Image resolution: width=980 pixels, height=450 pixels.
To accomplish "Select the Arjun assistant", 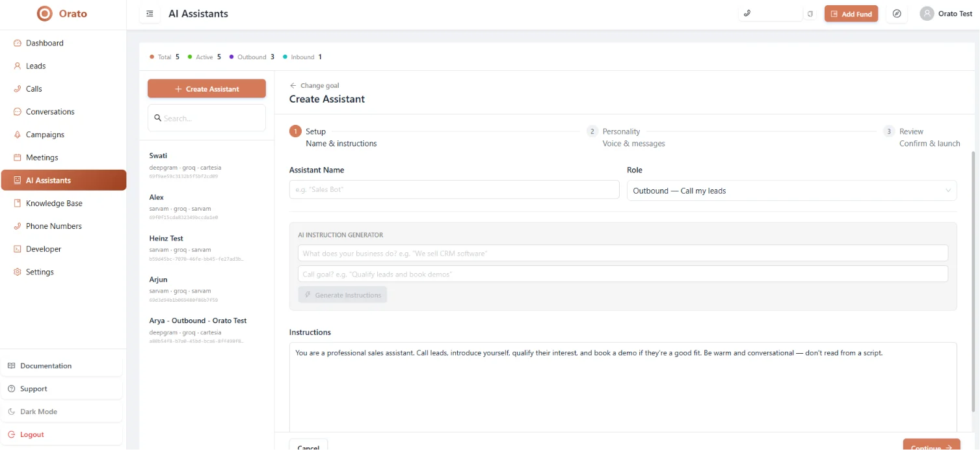I will pyautogui.click(x=207, y=289).
